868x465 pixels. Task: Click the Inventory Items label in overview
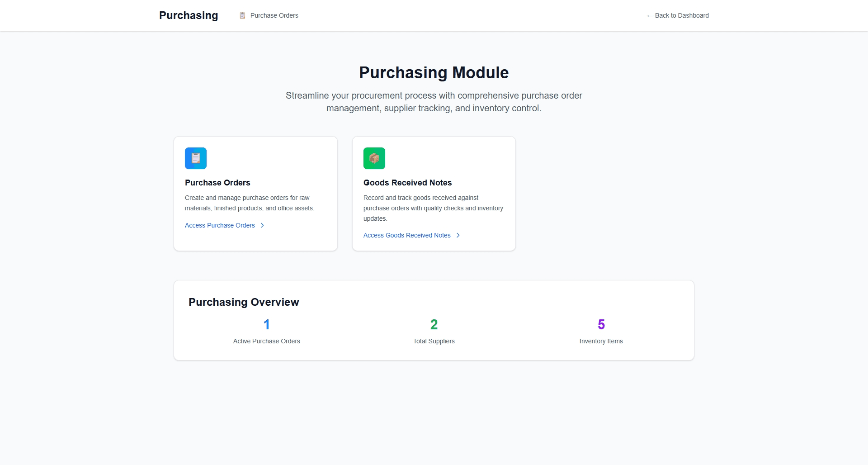click(x=601, y=341)
